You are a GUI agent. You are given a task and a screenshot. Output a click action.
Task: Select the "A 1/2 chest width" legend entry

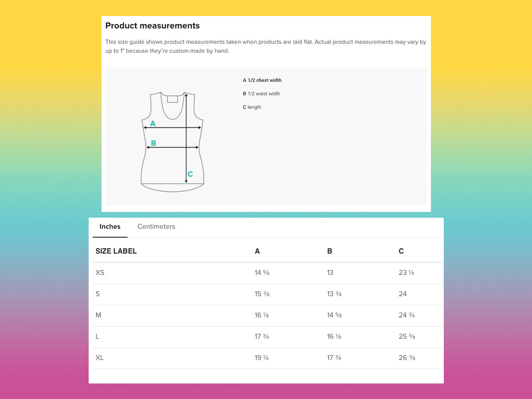262,80
